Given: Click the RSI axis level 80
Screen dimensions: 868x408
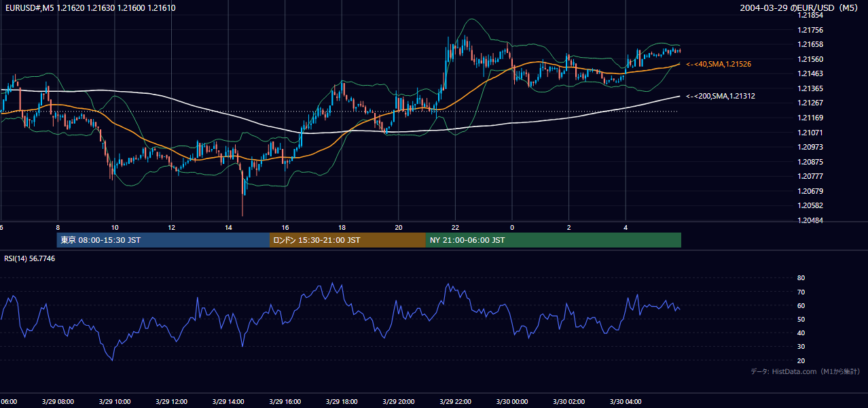Looking at the screenshot, I should coord(801,278).
